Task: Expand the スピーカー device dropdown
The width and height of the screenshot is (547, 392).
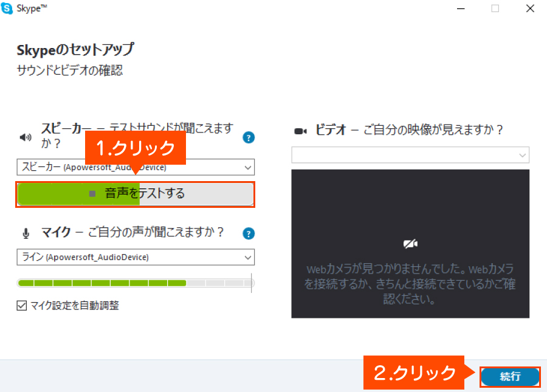Action: [x=247, y=167]
